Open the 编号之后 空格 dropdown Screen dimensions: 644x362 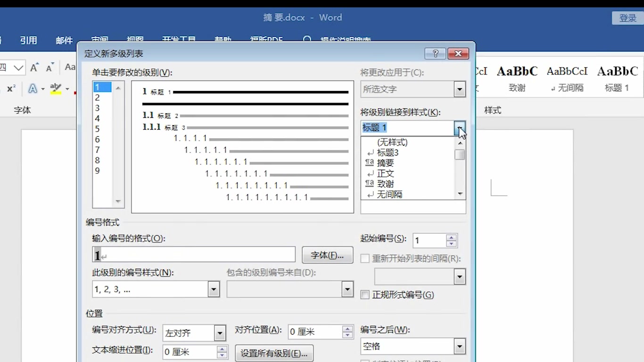[460, 346]
